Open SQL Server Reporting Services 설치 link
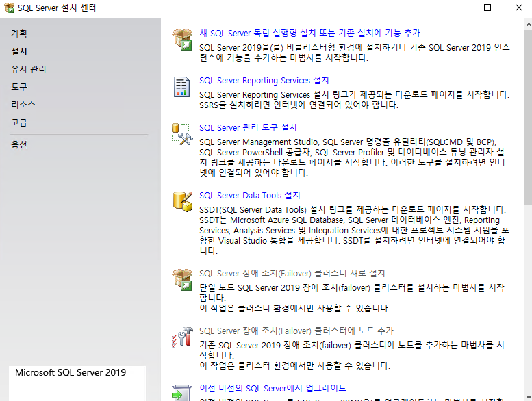This screenshot has width=532, height=401. tap(264, 80)
